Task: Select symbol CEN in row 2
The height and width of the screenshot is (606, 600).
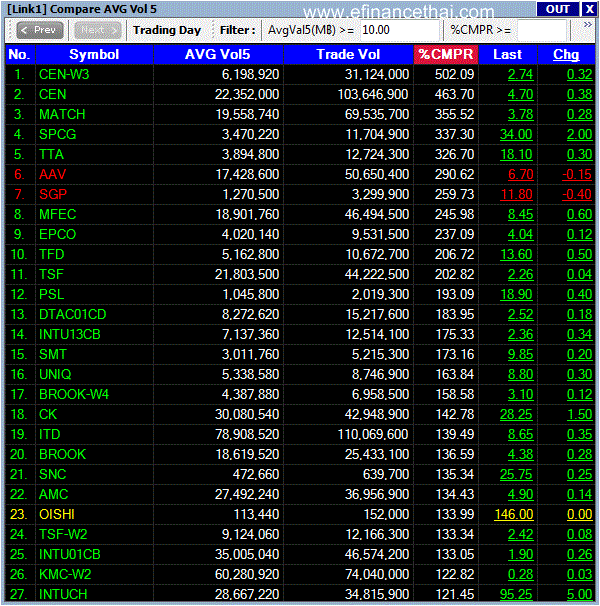Action: click(x=53, y=94)
